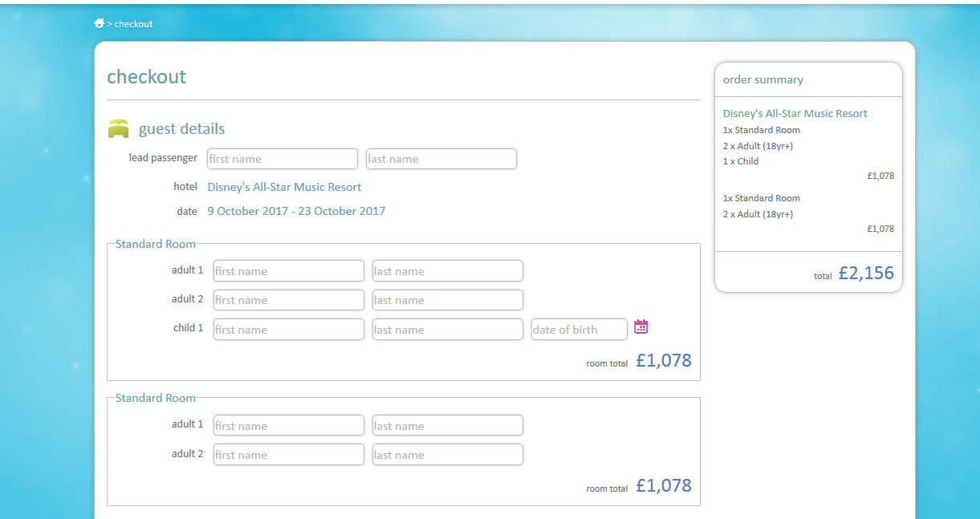Click the checkout breadcrumb text
The height and width of the screenshot is (519, 980).
[x=133, y=24]
